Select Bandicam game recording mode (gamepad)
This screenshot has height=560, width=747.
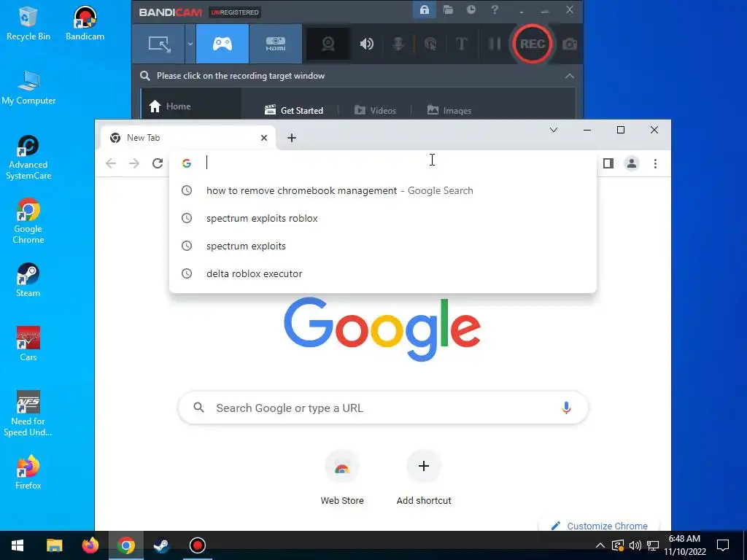[222, 44]
